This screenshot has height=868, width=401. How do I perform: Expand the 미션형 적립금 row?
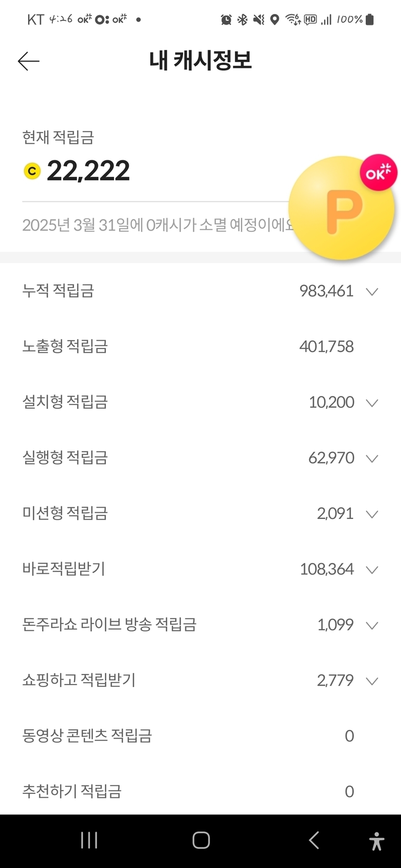[x=372, y=514]
